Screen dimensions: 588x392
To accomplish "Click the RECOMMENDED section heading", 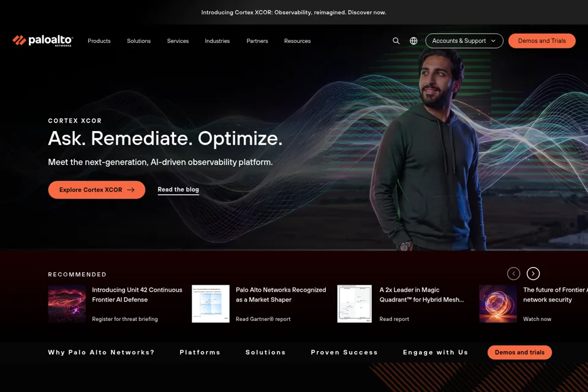I will [77, 274].
